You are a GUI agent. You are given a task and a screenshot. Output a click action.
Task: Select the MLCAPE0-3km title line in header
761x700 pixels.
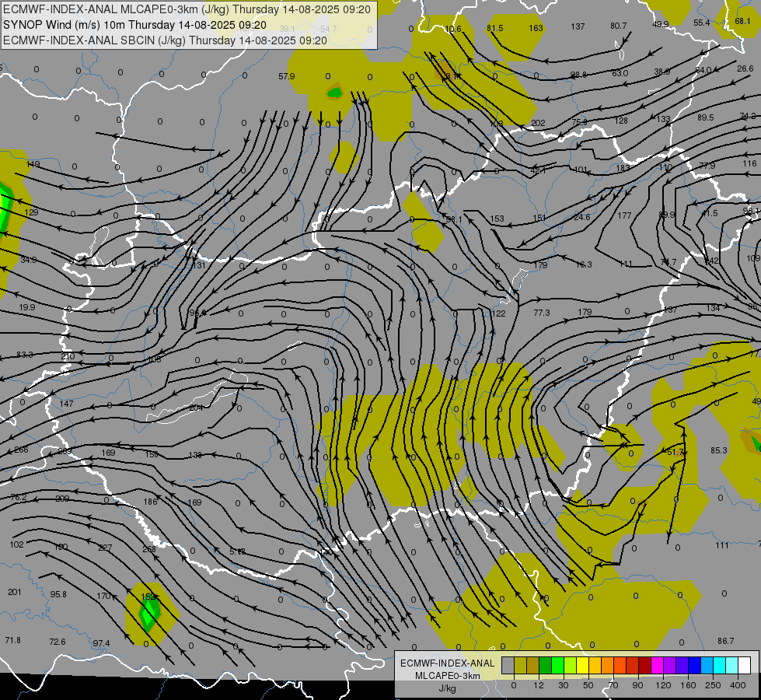pos(187,9)
